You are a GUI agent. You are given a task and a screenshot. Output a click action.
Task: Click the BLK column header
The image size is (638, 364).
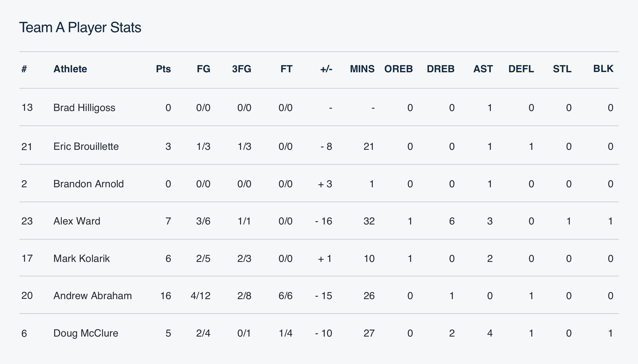pyautogui.click(x=603, y=69)
